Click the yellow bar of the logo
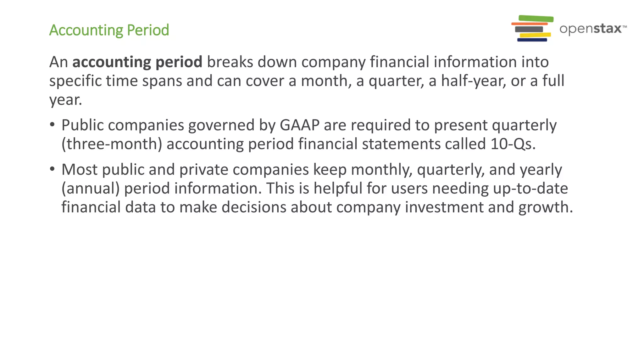Viewport: 644px width, 362px height. (535, 35)
